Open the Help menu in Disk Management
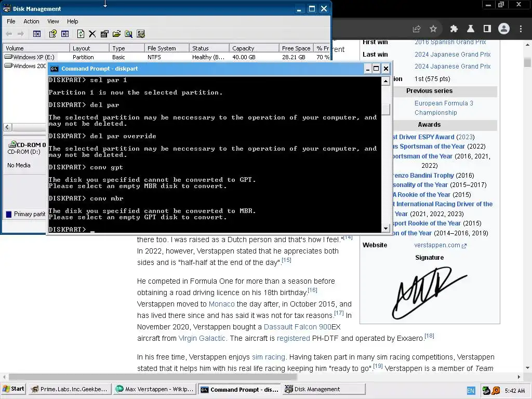 click(x=72, y=21)
